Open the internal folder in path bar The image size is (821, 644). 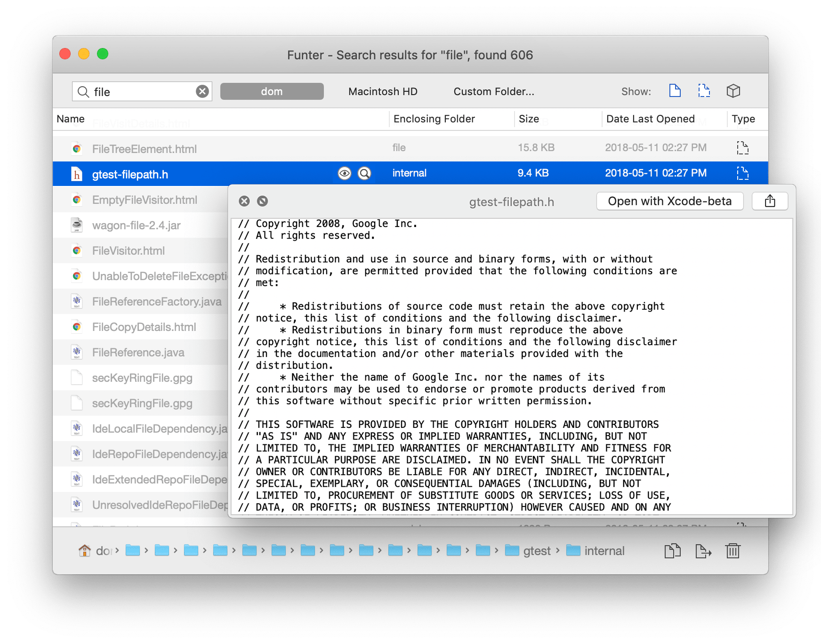tap(596, 550)
